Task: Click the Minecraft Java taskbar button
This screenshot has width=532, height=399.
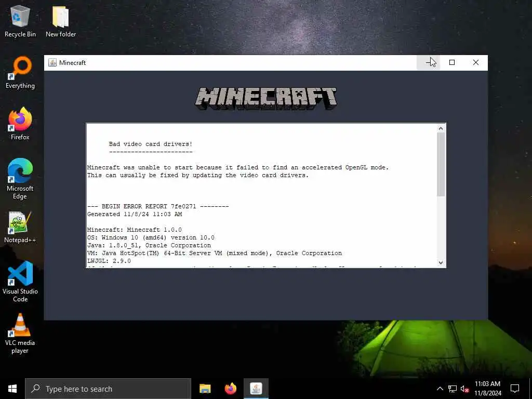Action: tap(256, 389)
